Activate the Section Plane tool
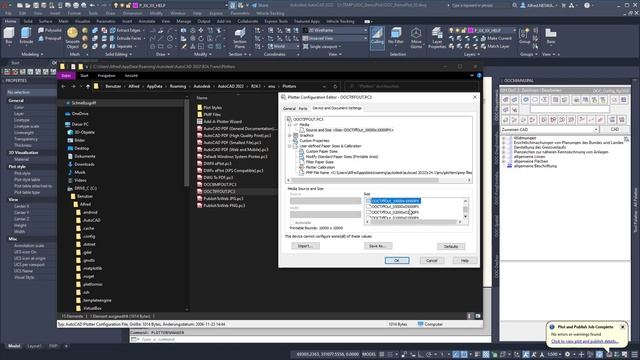 tap(240, 38)
